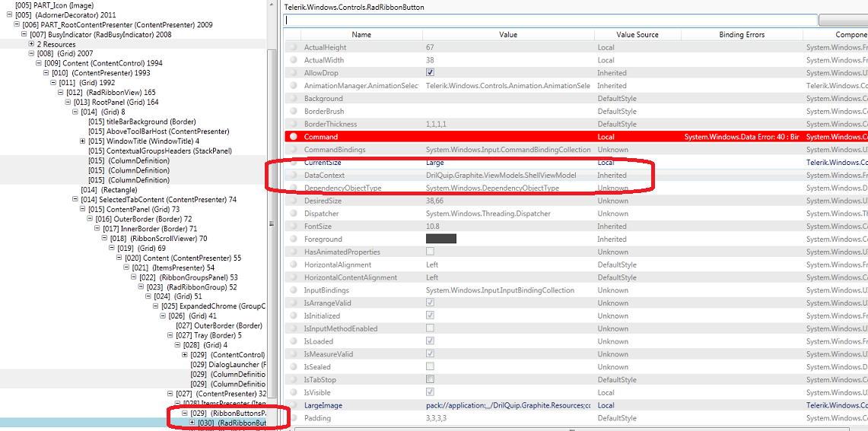Toggle the IsArrangeValid checkbox
868x431 pixels.
click(x=430, y=303)
